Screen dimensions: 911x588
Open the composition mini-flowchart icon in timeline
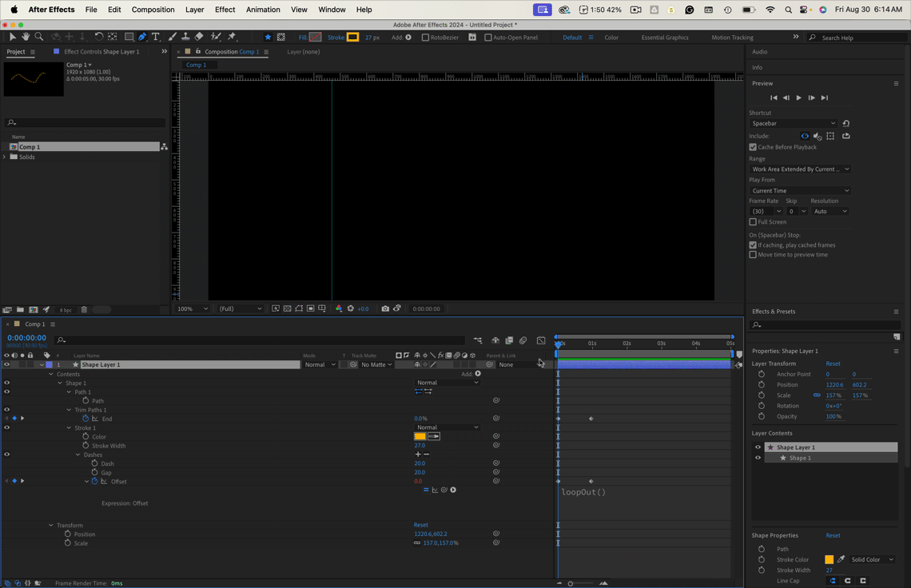[x=478, y=340]
